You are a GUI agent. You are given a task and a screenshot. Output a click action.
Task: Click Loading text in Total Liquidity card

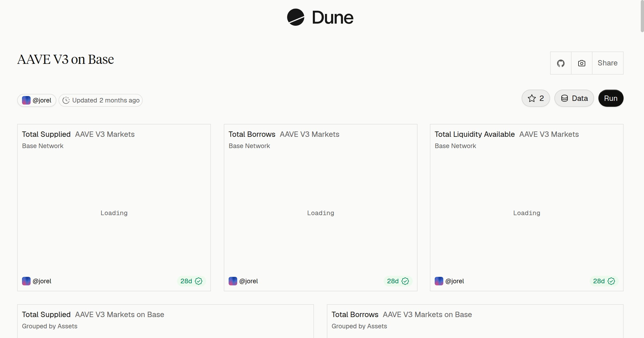tap(527, 213)
